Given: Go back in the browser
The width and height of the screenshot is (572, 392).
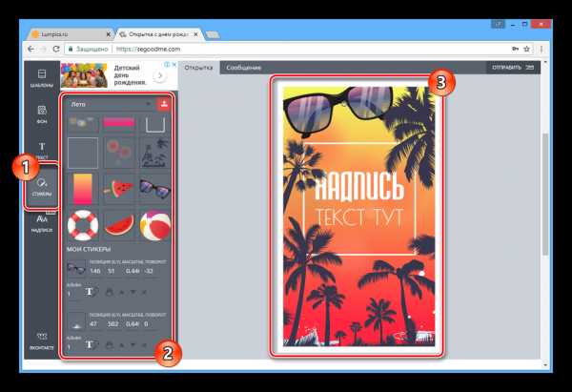Looking at the screenshot, I should tap(31, 49).
